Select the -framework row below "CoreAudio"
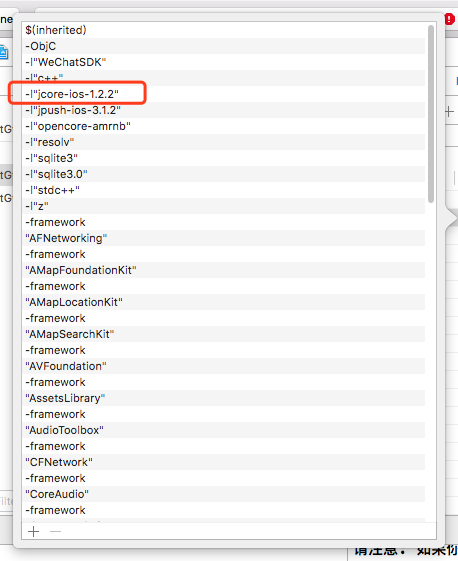The width and height of the screenshot is (458, 561). [224, 510]
